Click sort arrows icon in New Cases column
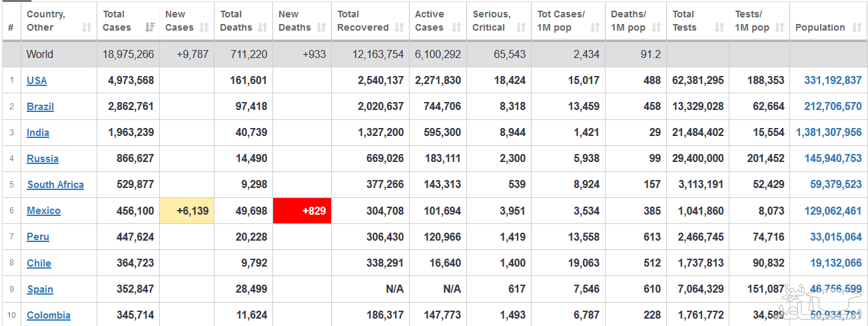The width and height of the screenshot is (868, 326). [204, 27]
